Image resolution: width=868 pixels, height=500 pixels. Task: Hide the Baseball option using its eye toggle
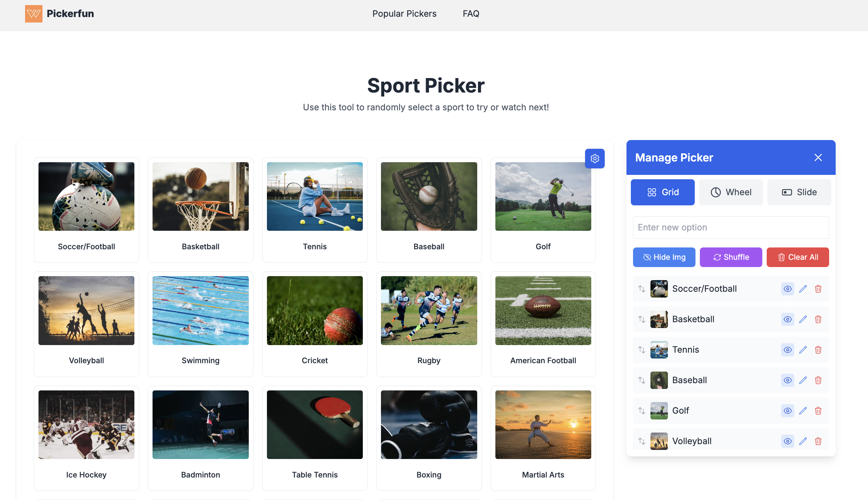click(x=787, y=380)
